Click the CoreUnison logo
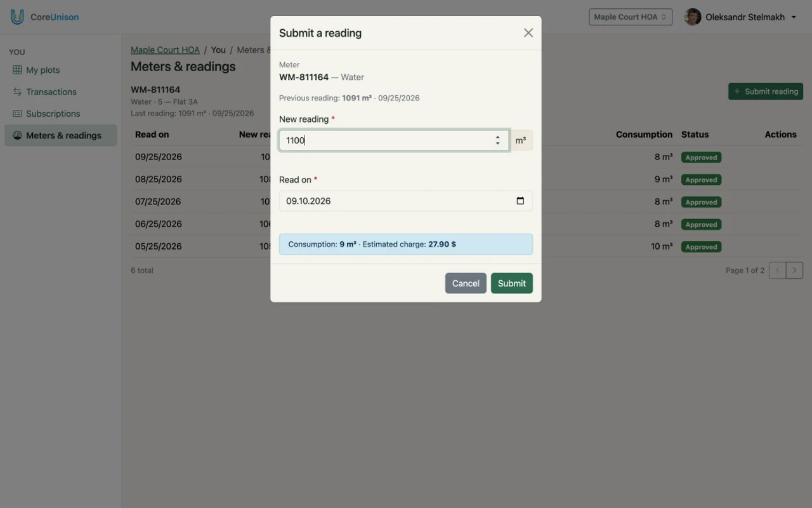This screenshot has width=812, height=508. coord(44,17)
